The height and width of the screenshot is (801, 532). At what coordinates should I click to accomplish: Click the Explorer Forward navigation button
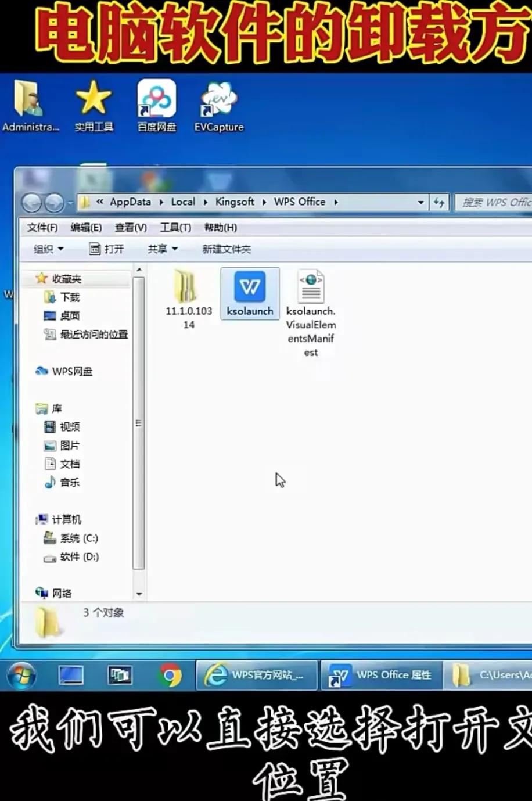pos(55,203)
